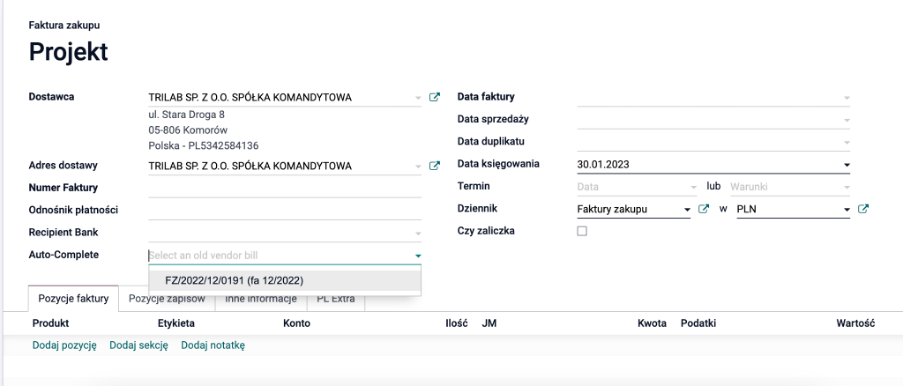This screenshot has width=904, height=386.
Task: Click the Dodaj sekcję link
Action: click(x=138, y=346)
